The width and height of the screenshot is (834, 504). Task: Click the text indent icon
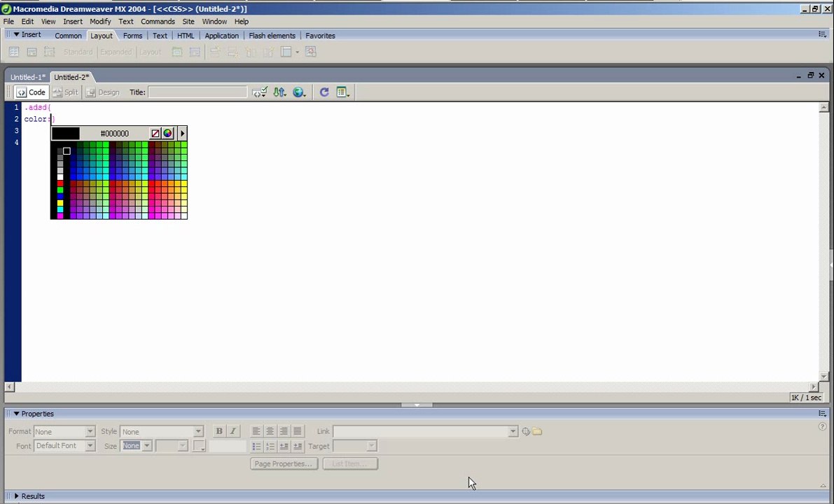pos(298,446)
